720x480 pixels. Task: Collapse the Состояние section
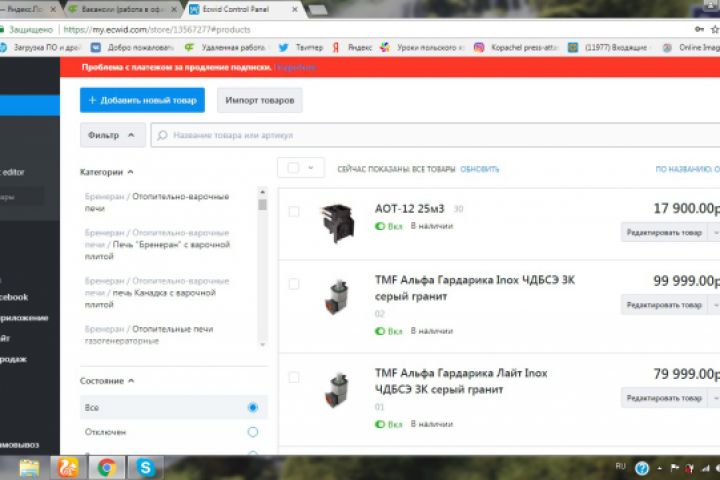click(x=107, y=381)
